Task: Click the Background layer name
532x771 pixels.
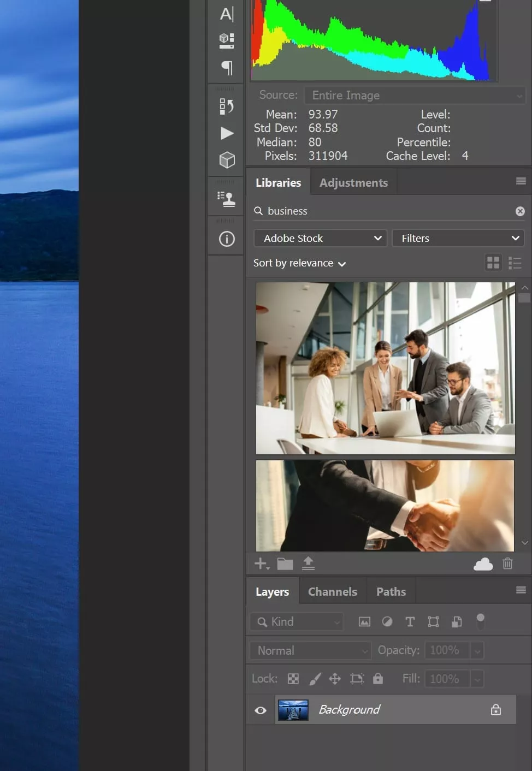Action: tap(350, 710)
